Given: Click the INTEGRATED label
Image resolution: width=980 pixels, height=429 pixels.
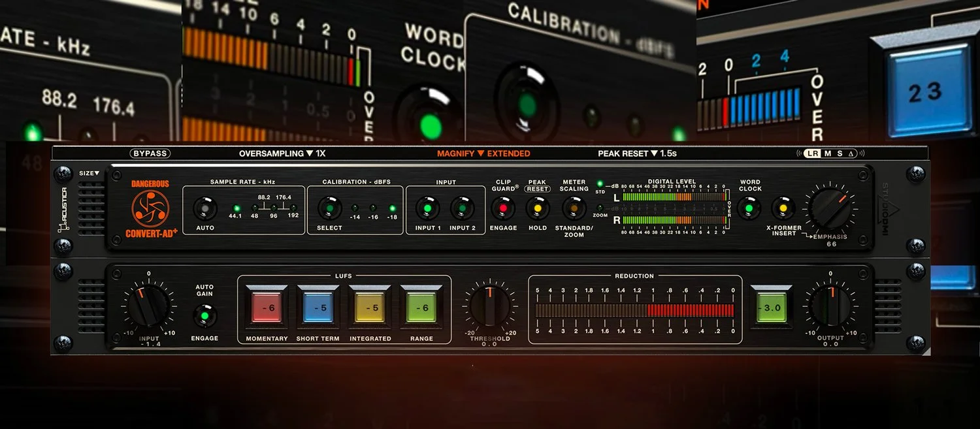Looking at the screenshot, I should coord(370,338).
